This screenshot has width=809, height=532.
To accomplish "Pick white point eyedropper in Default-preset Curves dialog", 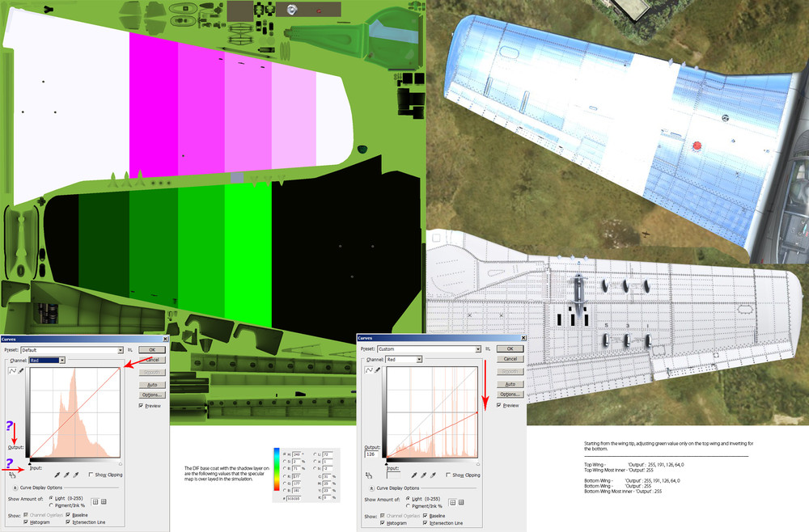I will (x=75, y=475).
